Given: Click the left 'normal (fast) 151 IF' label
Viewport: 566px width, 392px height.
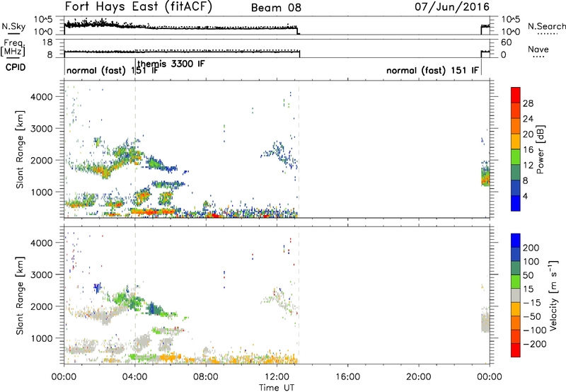Looking at the screenshot, I should click(112, 70).
